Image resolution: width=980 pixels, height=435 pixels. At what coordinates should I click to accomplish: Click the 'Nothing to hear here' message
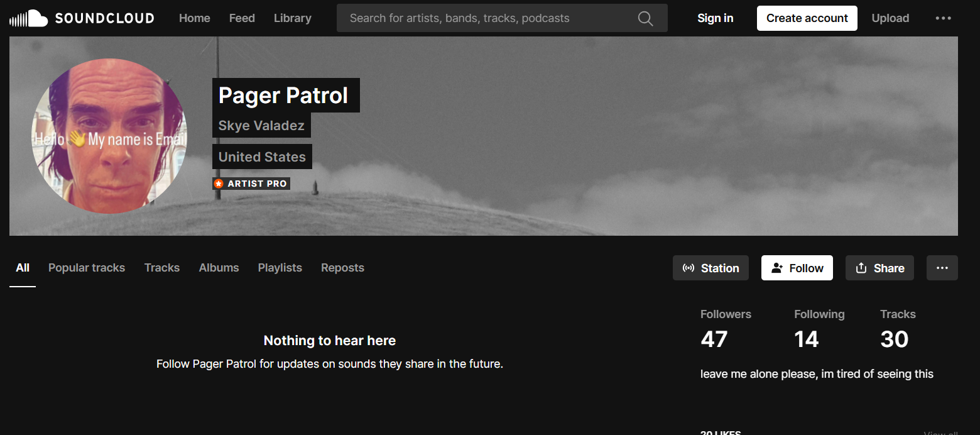pos(330,341)
